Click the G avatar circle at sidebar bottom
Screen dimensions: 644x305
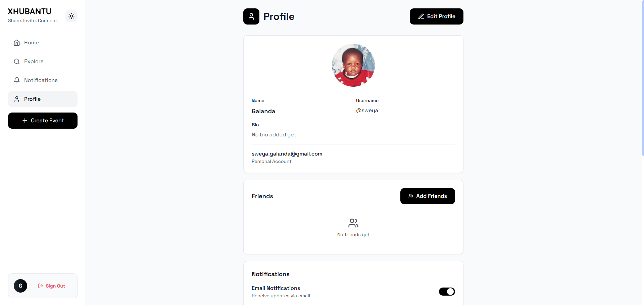point(20,286)
